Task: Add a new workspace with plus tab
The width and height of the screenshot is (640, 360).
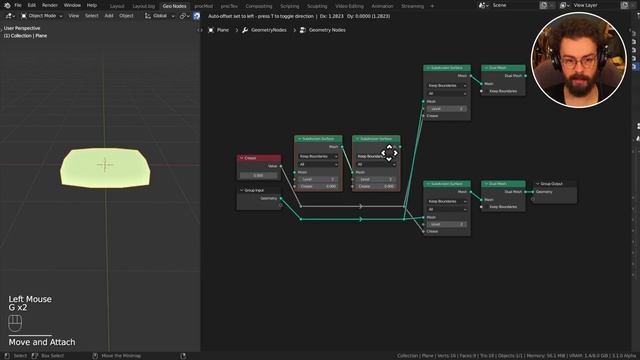Action: (x=432, y=6)
